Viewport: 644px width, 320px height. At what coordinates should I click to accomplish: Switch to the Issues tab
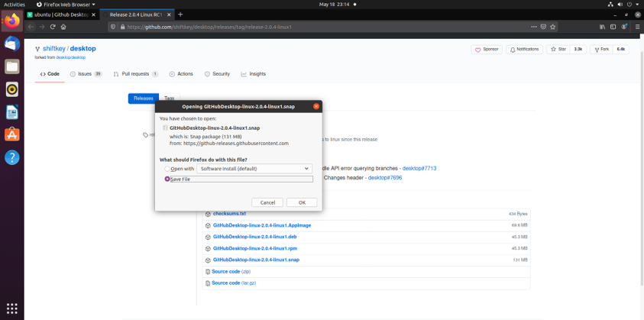coord(86,74)
